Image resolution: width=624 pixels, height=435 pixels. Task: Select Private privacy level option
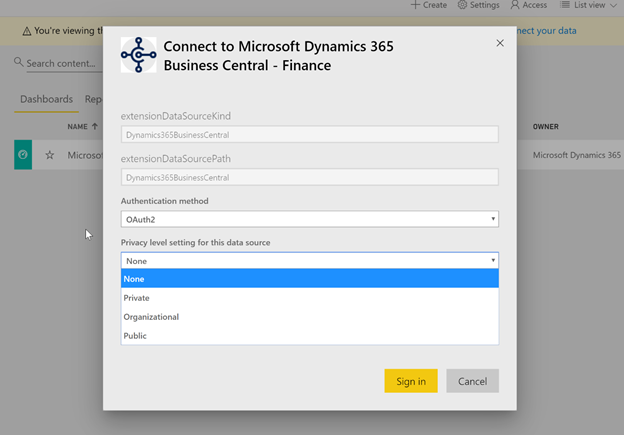[x=310, y=298]
